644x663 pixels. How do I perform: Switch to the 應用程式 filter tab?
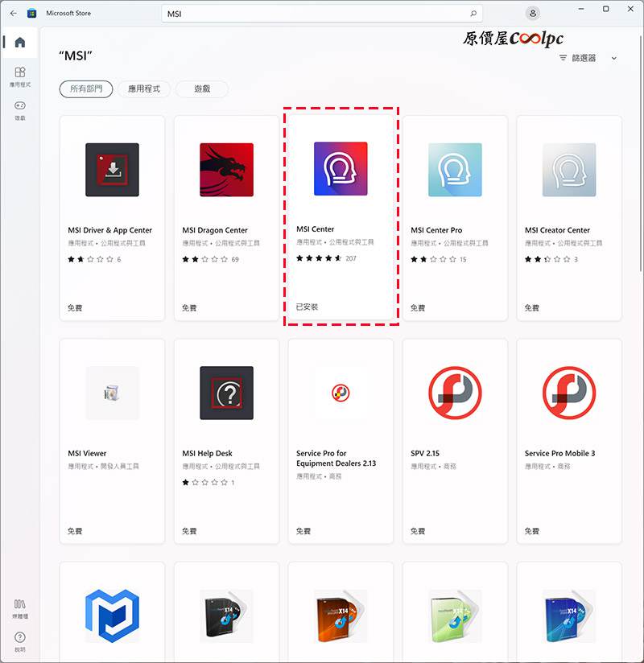click(x=144, y=89)
